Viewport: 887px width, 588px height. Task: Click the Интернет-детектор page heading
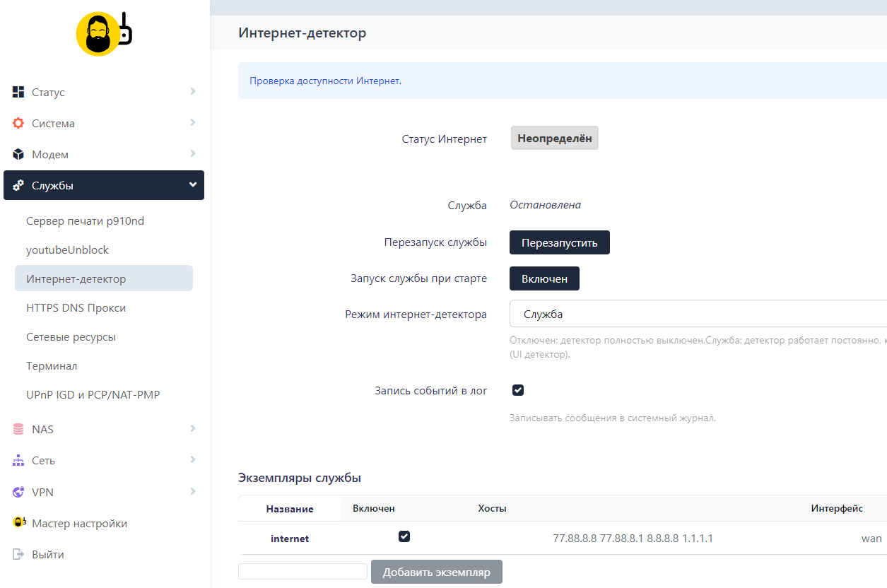pos(302,33)
